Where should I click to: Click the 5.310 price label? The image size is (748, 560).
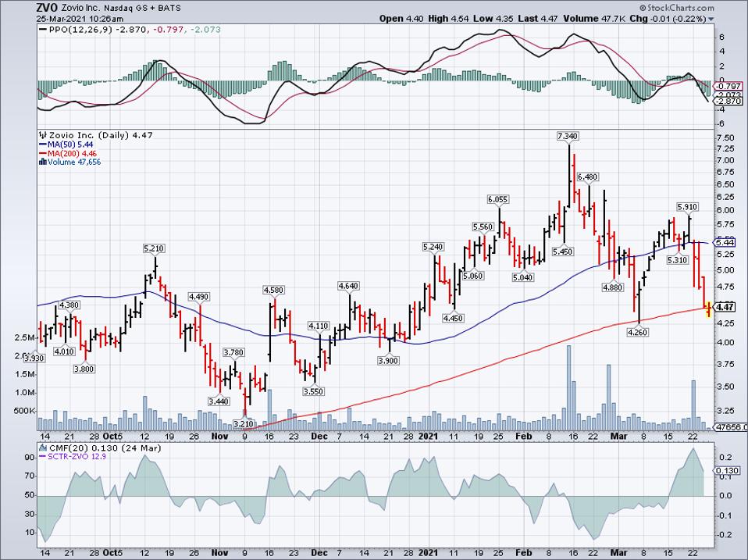678,259
